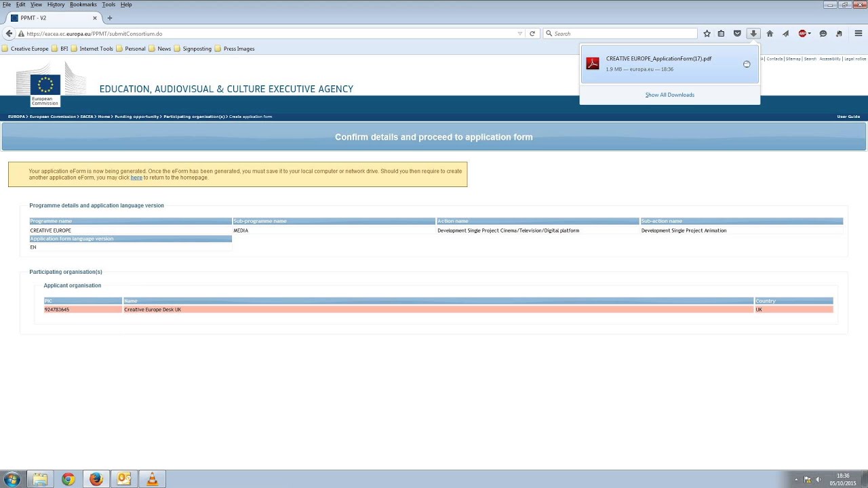This screenshot has height=488, width=868.
Task: Go to Firefox home page icon
Action: click(x=770, y=33)
